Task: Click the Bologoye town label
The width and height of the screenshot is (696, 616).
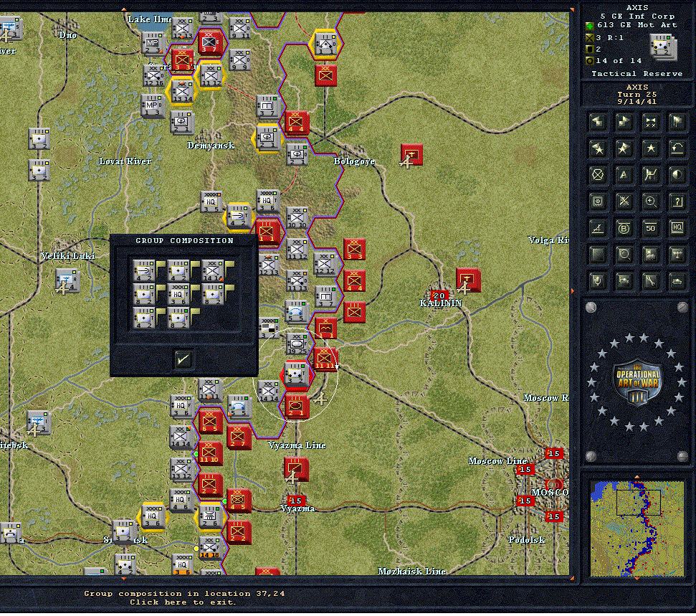Action: (x=354, y=161)
